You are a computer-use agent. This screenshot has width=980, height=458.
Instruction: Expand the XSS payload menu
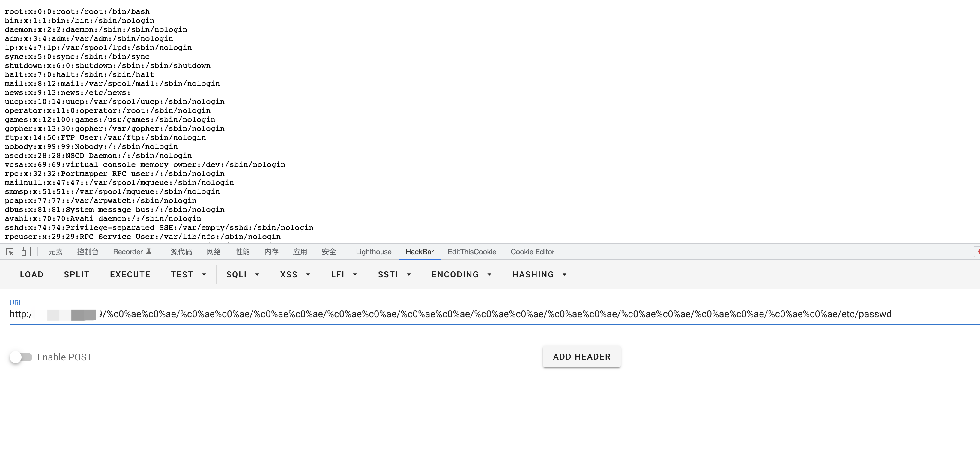click(295, 275)
